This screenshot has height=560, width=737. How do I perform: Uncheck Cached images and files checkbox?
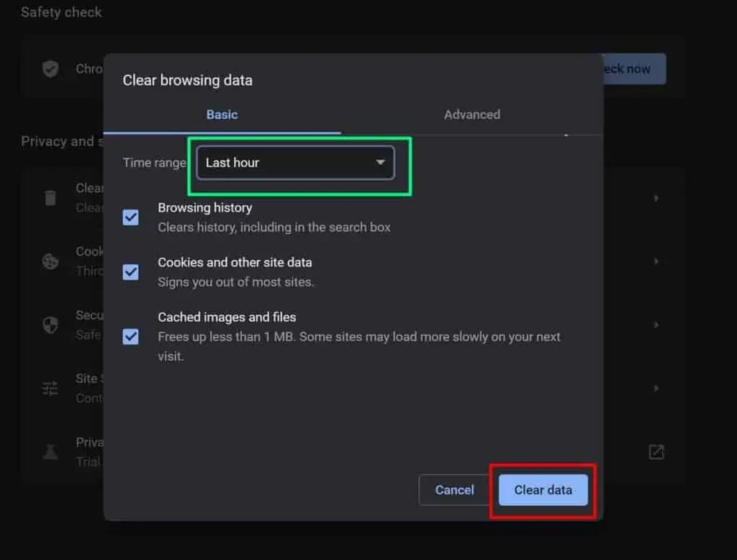pyautogui.click(x=131, y=337)
